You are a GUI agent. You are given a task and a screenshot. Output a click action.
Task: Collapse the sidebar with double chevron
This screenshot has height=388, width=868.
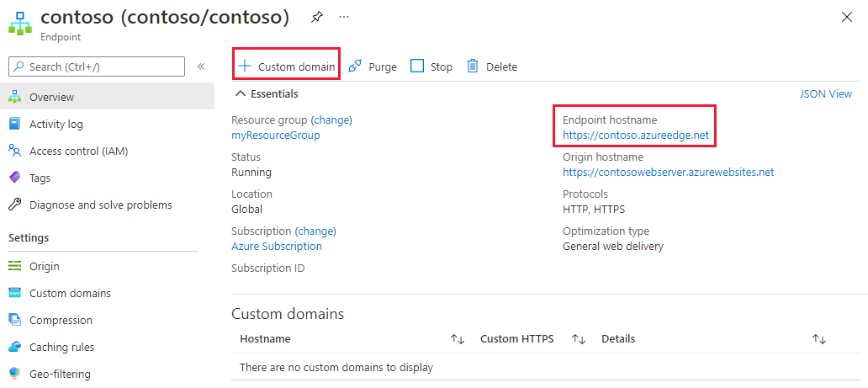(201, 66)
